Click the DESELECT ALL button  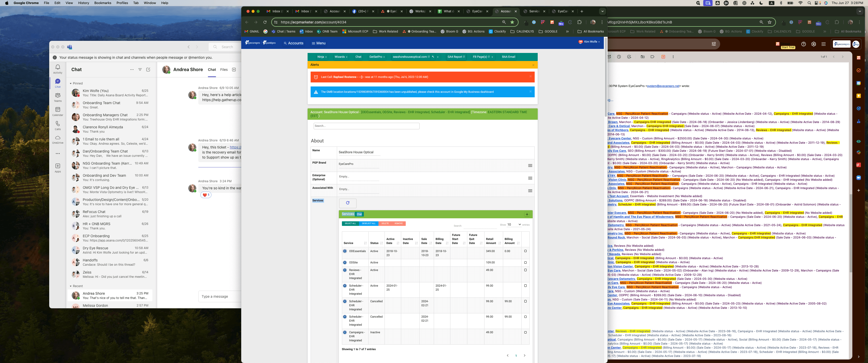click(369, 224)
